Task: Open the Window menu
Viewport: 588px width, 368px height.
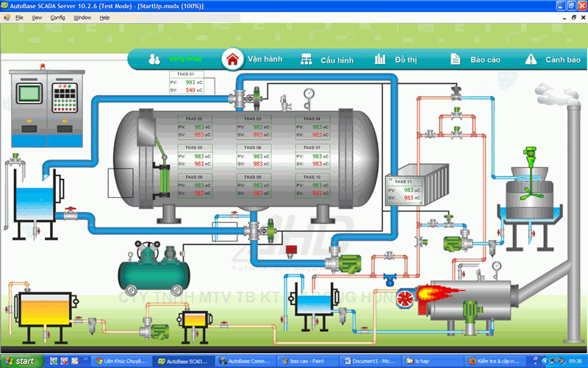Action: pos(82,17)
